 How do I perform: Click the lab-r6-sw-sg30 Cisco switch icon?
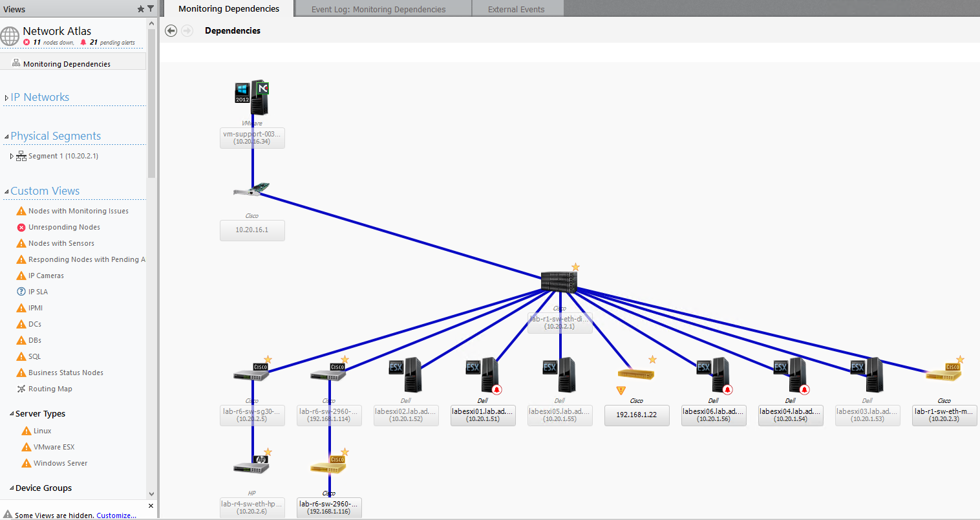click(x=252, y=373)
